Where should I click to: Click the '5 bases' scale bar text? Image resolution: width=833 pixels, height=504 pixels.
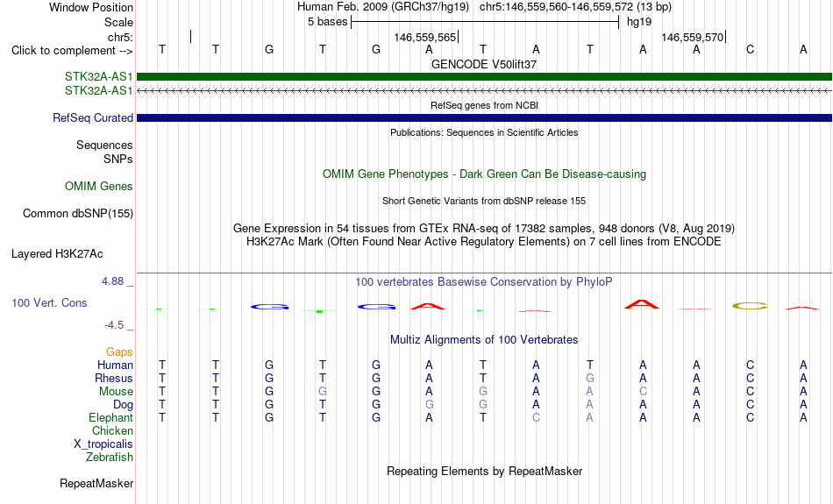[327, 22]
